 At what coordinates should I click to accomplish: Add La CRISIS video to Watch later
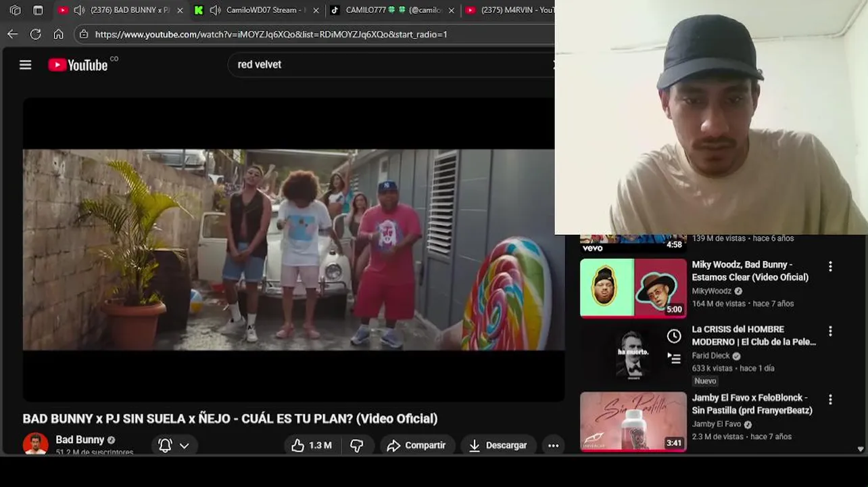click(x=674, y=336)
